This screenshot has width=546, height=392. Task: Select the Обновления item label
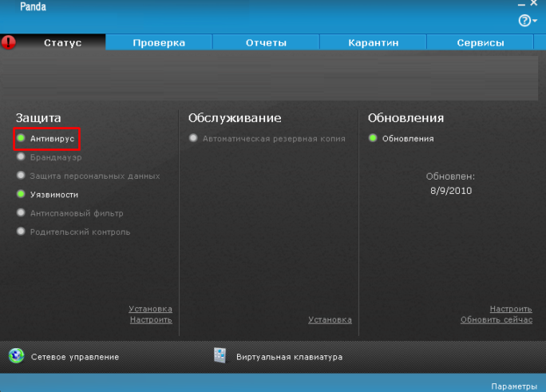(x=408, y=139)
